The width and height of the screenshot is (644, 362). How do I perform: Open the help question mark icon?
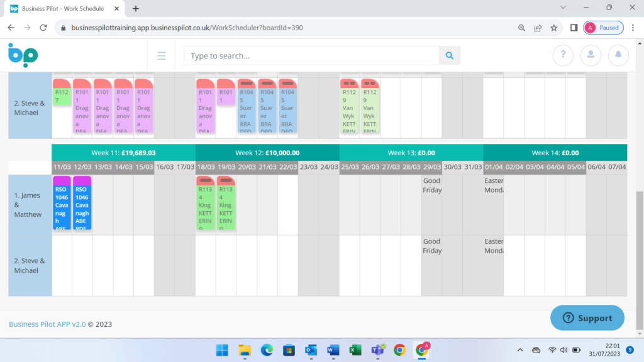(x=563, y=55)
